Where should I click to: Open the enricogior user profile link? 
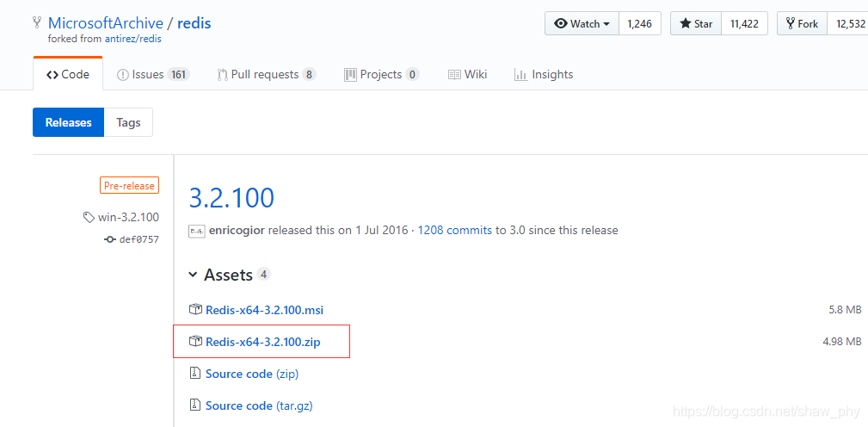pos(237,230)
